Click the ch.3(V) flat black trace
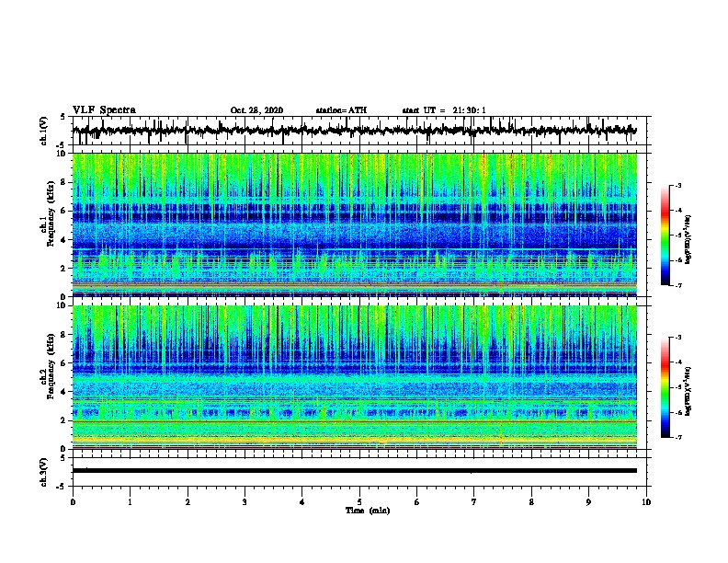This screenshot has width=728, height=563. pyautogui.click(x=355, y=471)
